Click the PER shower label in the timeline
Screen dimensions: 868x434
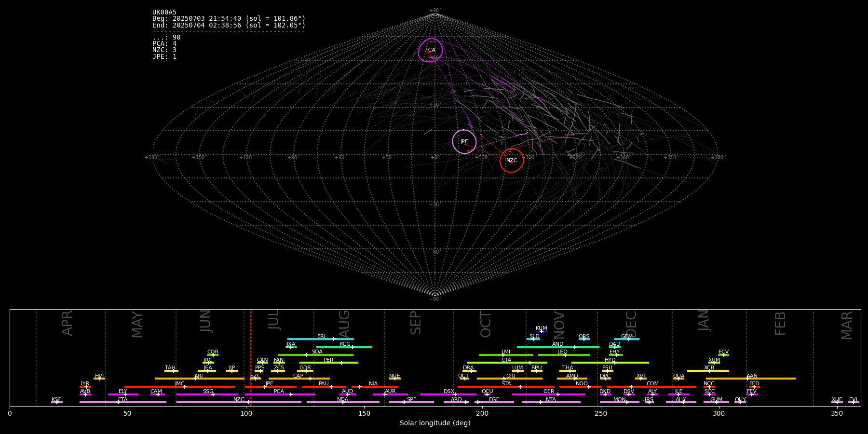click(328, 360)
